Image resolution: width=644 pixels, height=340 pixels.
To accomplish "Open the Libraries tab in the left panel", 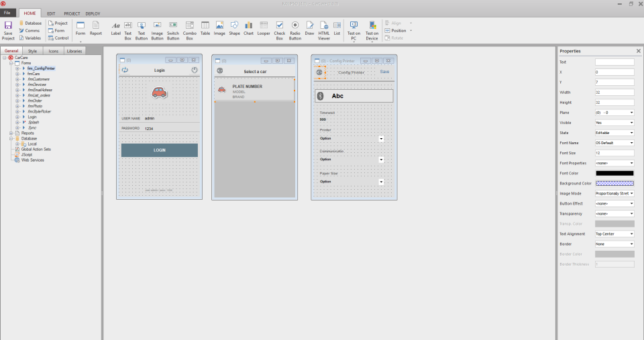I will (x=74, y=52).
